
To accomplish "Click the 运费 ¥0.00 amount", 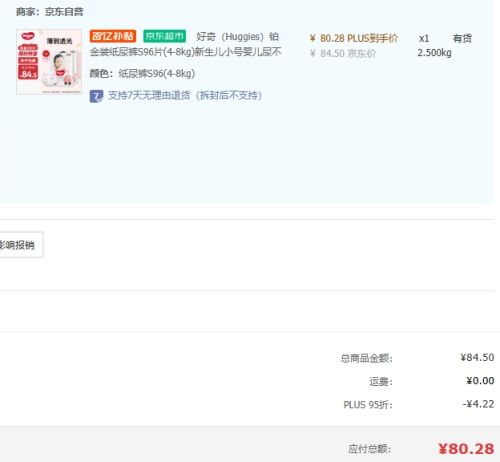I will pos(480,381).
